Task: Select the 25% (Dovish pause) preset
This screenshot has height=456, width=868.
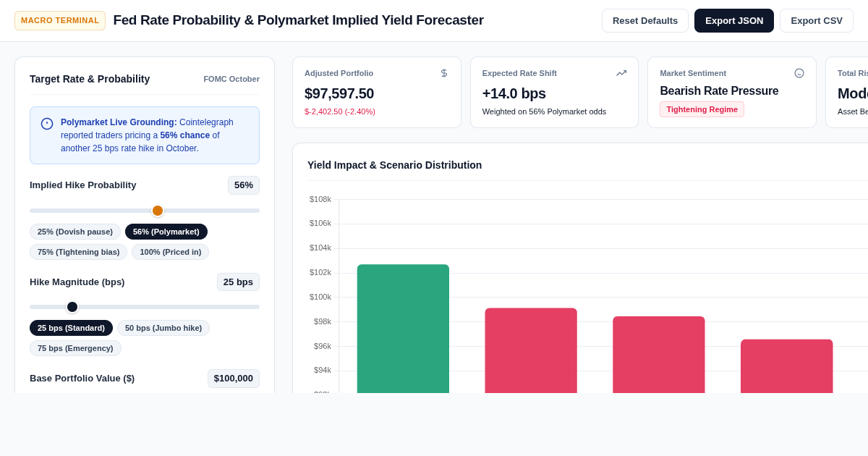Action: pos(75,232)
